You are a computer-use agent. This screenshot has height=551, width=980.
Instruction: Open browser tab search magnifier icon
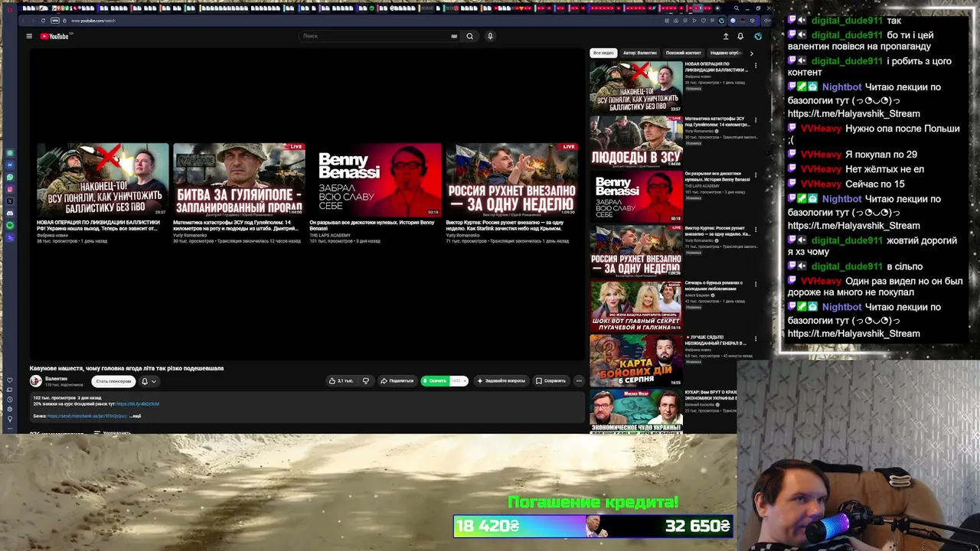pyautogui.click(x=736, y=8)
